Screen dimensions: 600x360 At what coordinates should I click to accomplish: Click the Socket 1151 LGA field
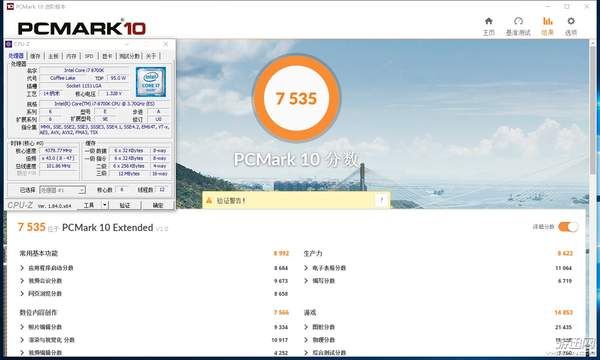(x=84, y=86)
